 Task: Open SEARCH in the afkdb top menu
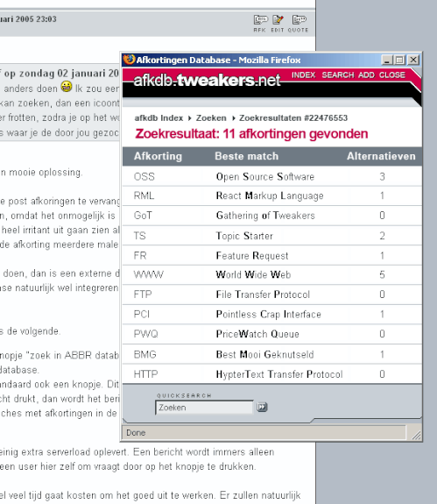(x=338, y=75)
